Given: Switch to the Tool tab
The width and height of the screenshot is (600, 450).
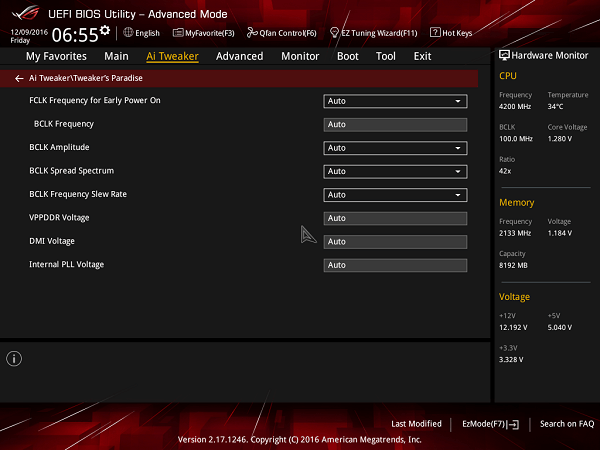Looking at the screenshot, I should click(x=386, y=56).
